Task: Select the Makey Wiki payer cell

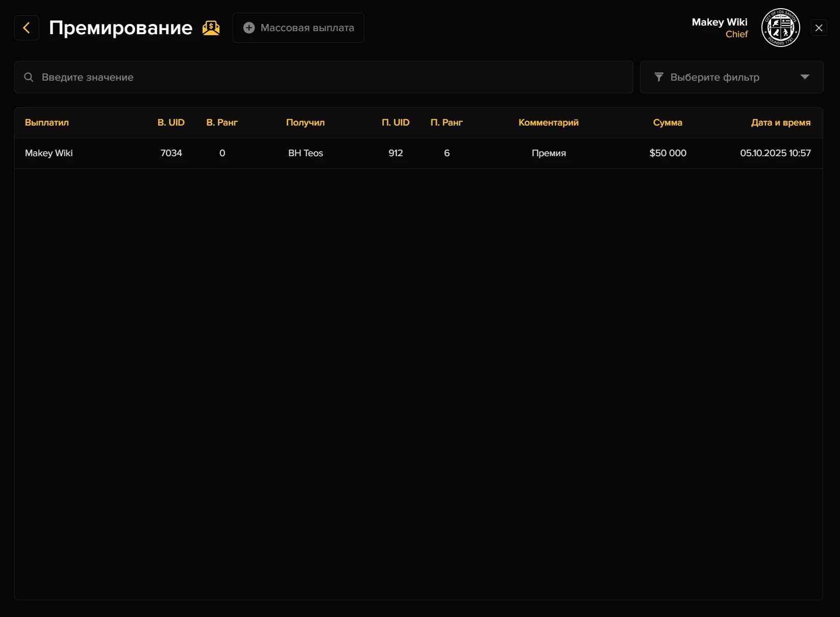Action: tap(49, 153)
